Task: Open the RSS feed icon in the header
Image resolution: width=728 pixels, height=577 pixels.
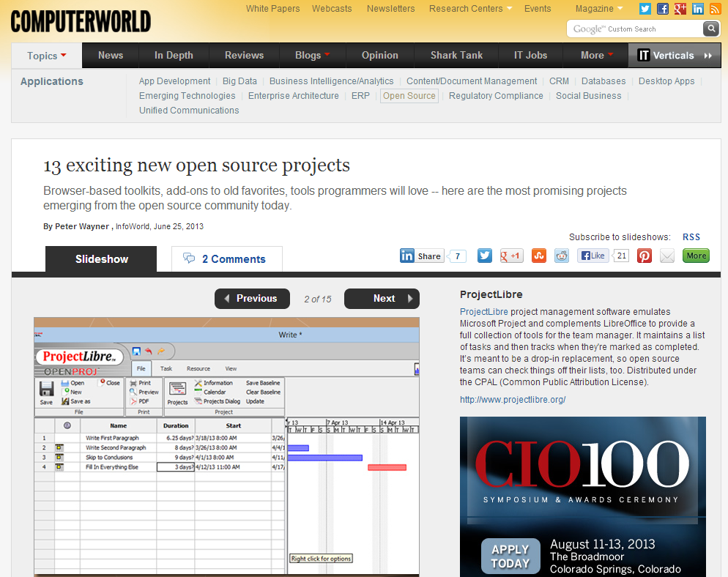Action: [x=715, y=9]
